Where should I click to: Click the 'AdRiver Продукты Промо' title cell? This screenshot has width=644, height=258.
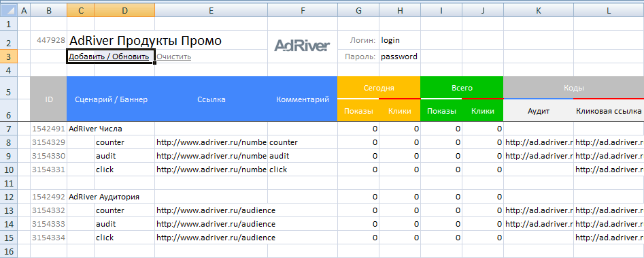146,41
